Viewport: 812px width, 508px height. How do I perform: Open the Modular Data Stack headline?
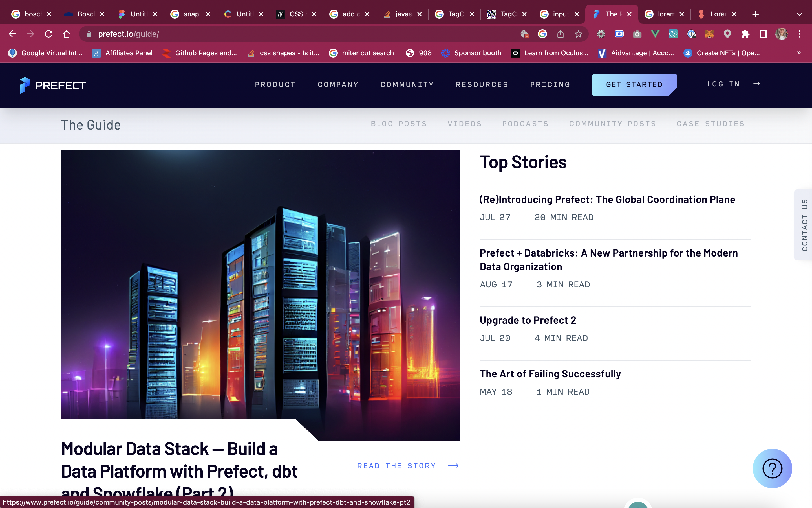click(x=179, y=470)
